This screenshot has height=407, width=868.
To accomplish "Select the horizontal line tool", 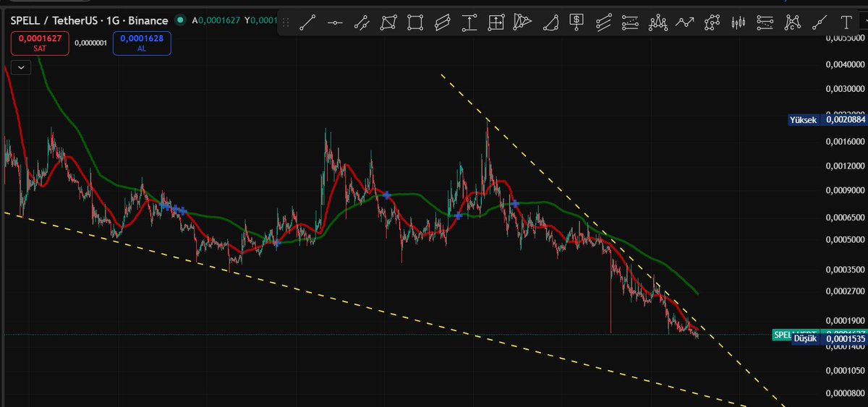I will click(335, 22).
